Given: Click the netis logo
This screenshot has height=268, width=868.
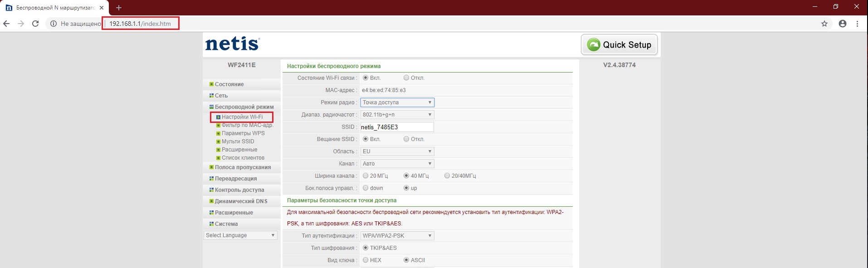Looking at the screenshot, I should pos(232,44).
